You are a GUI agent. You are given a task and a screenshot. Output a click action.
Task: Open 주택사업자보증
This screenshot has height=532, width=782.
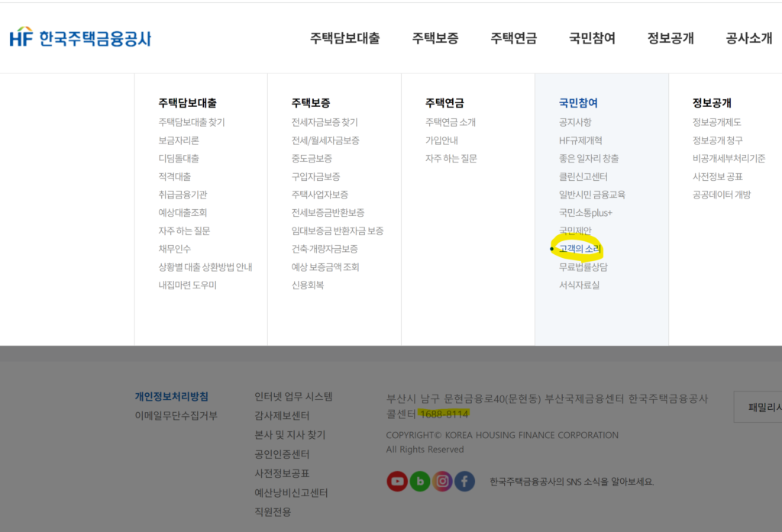[x=320, y=195]
